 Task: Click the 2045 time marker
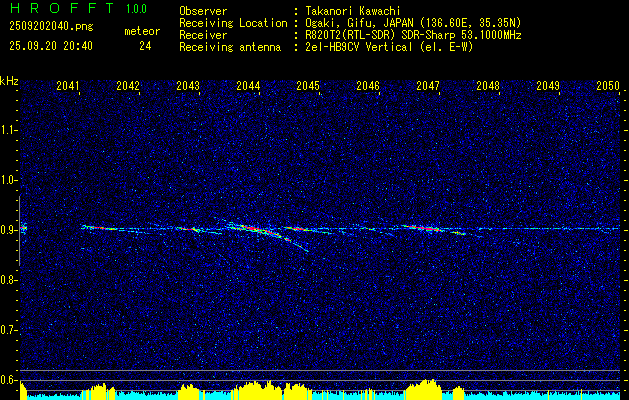(308, 85)
